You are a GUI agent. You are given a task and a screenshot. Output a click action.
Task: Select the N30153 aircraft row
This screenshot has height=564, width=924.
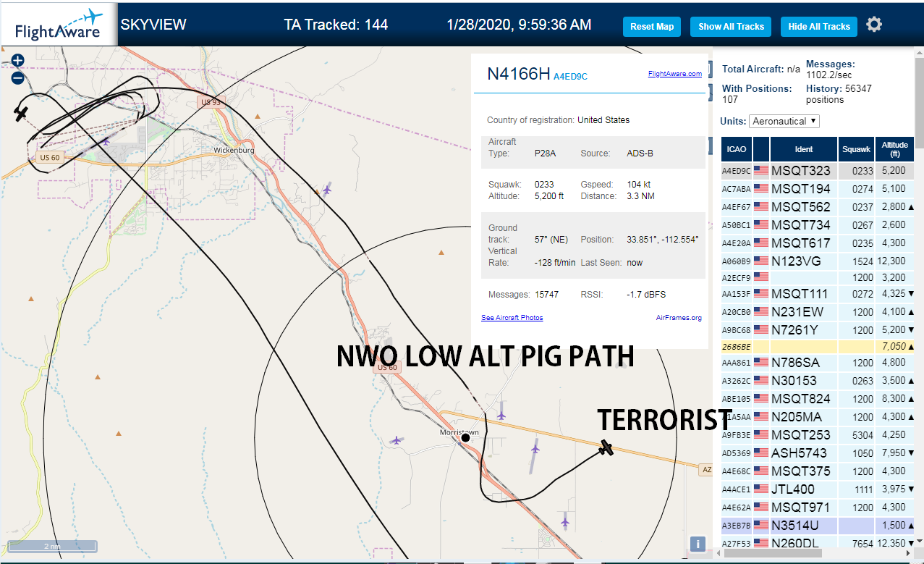click(x=818, y=381)
